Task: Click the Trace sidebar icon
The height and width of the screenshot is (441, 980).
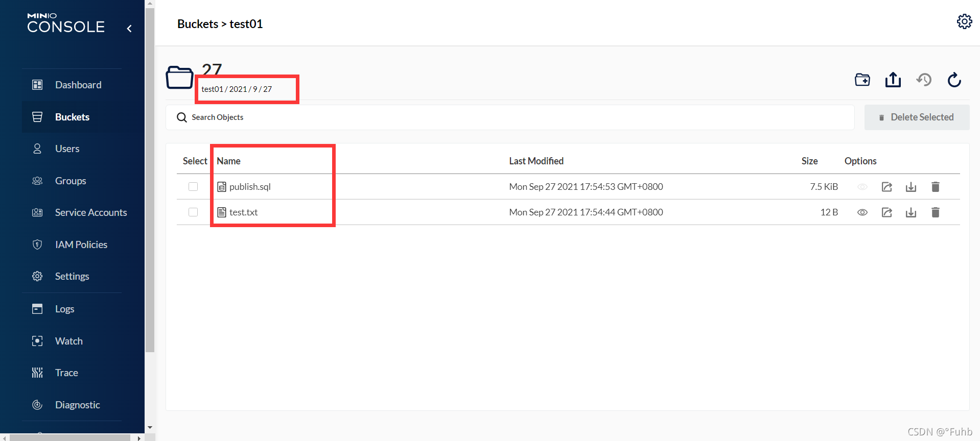Action: tap(37, 373)
